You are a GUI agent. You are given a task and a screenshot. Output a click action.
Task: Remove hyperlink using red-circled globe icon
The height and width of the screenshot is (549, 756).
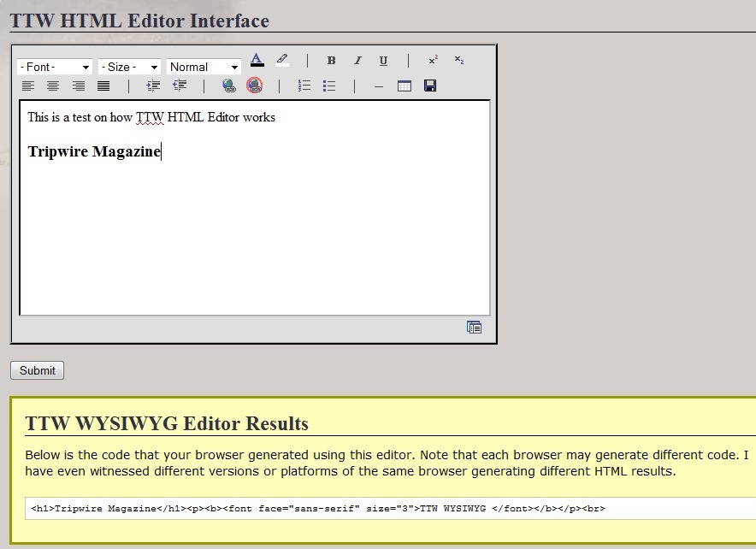coord(255,86)
